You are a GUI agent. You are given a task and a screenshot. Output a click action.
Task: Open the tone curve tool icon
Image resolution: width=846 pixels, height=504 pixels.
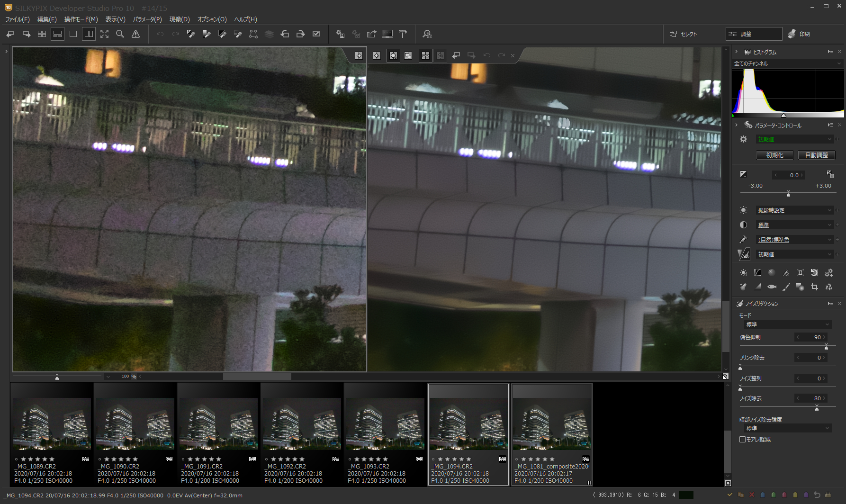tap(757, 273)
